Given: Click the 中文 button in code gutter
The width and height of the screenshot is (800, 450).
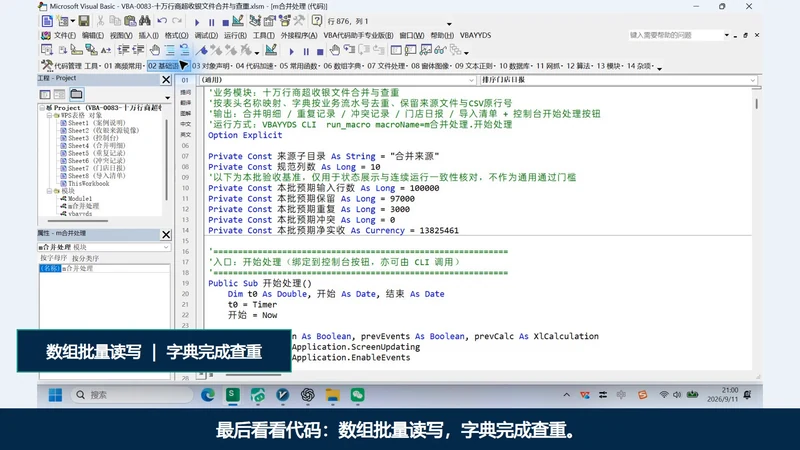Looking at the screenshot, I should click(x=185, y=124).
